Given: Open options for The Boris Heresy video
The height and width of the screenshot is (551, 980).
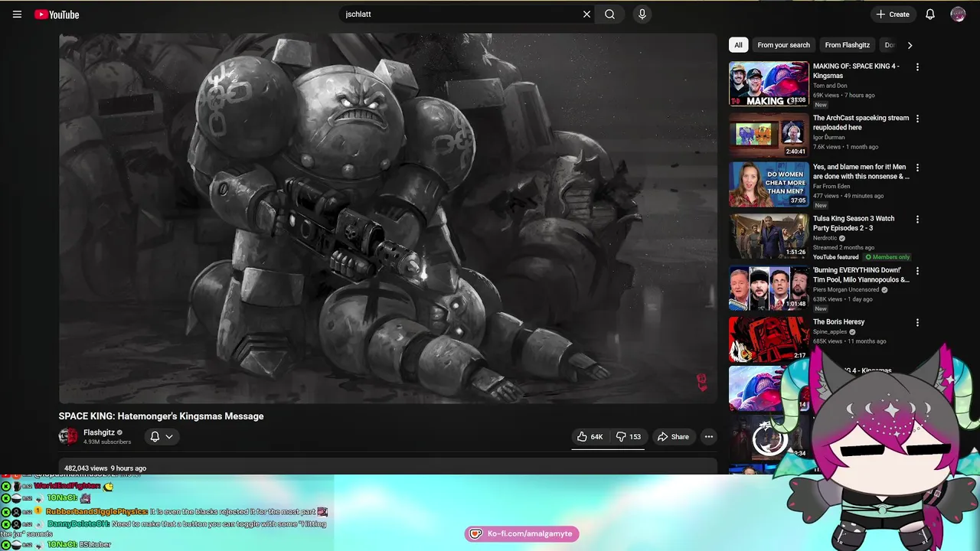Looking at the screenshot, I should click(x=917, y=323).
